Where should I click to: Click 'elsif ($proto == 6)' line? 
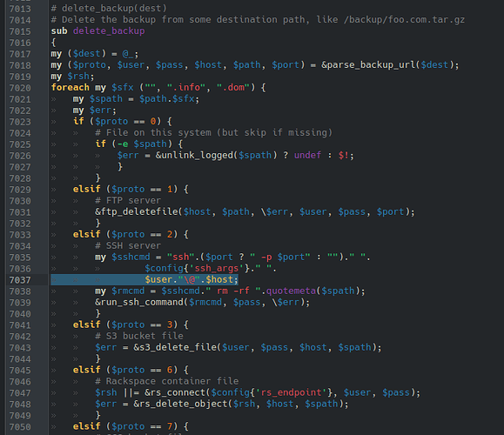[131, 370]
